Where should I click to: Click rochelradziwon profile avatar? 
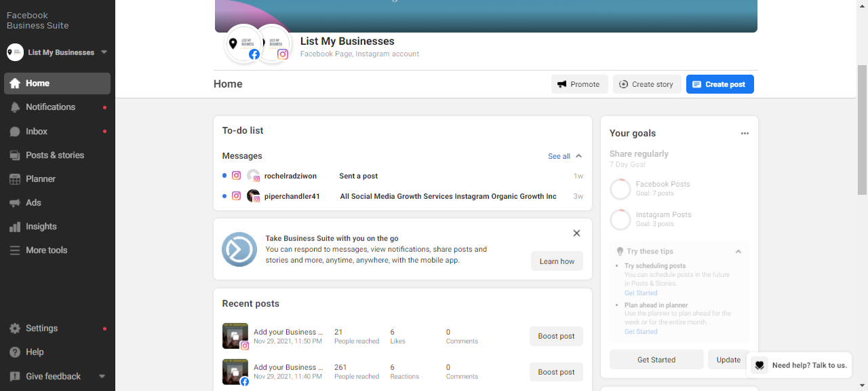coord(253,176)
